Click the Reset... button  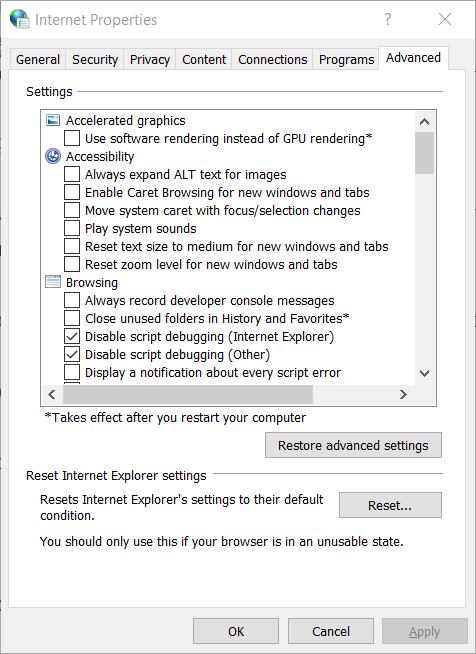pos(390,505)
